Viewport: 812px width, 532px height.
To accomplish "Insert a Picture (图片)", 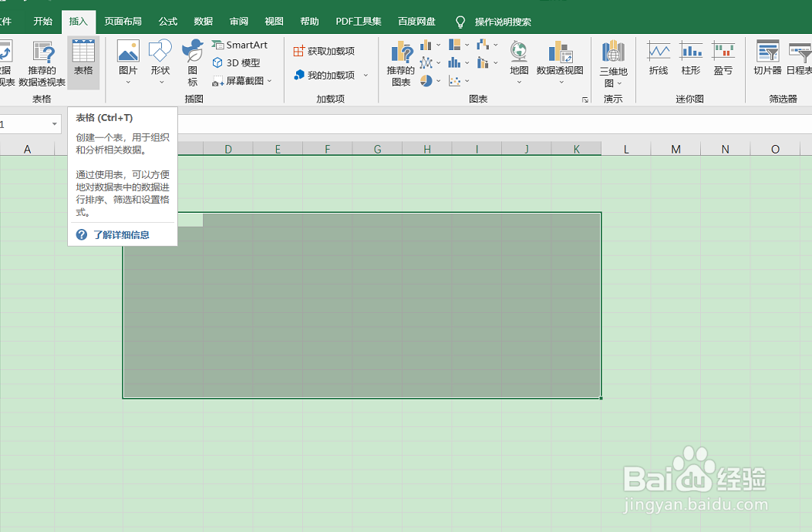I will [x=128, y=62].
